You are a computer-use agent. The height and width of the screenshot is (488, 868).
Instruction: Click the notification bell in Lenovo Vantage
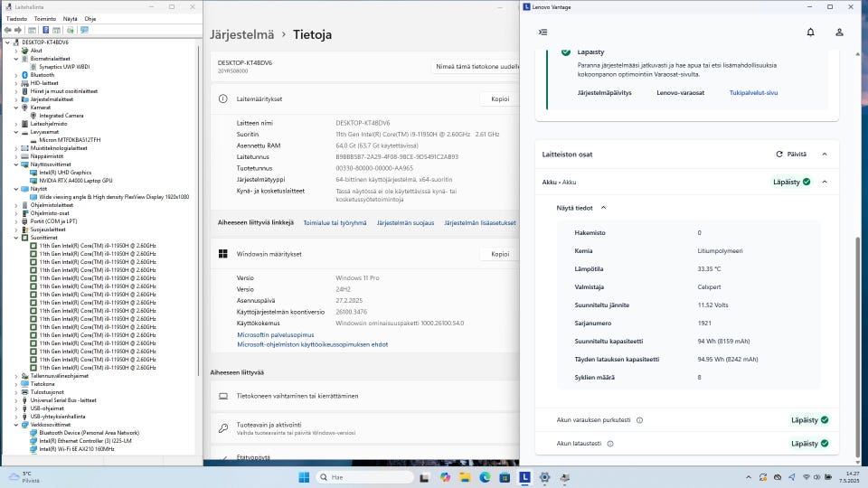pos(810,32)
